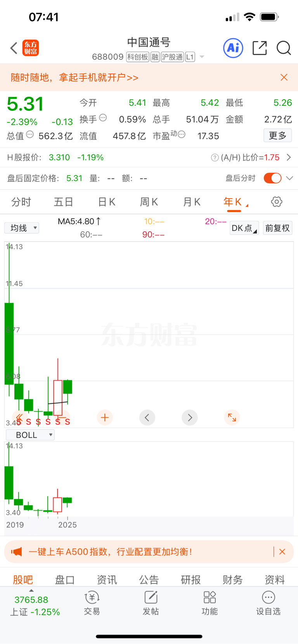The width and height of the screenshot is (298, 644).
Task: Tap the 设自选 add to watchlist
Action: click(268, 603)
